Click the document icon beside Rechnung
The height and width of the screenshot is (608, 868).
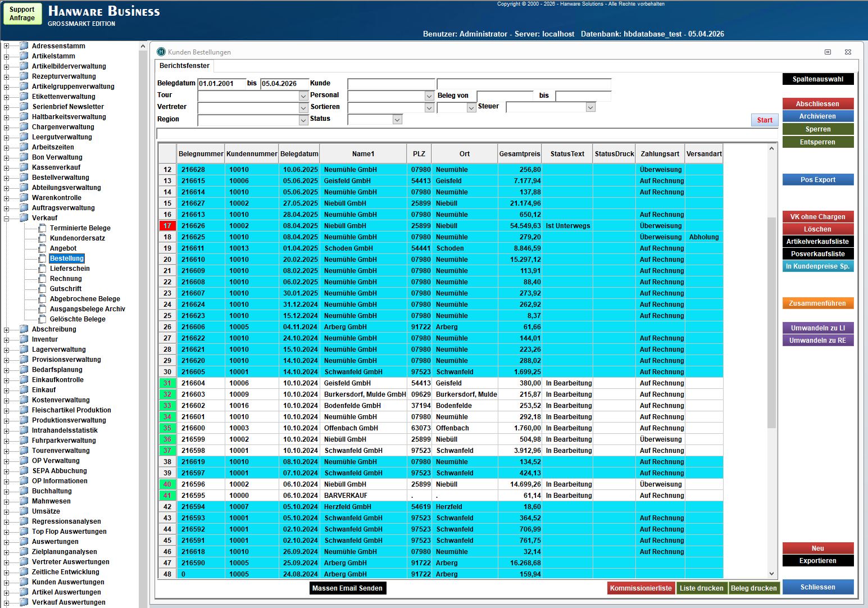(x=42, y=279)
